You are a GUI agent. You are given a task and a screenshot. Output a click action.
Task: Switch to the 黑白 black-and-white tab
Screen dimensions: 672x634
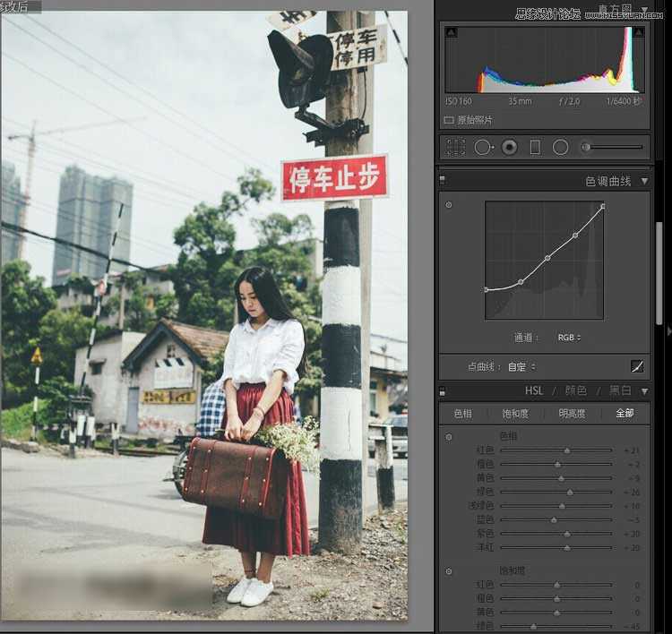(620, 390)
